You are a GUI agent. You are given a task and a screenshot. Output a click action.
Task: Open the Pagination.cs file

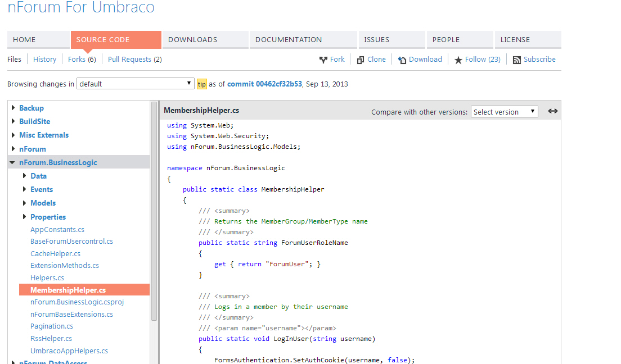52,326
